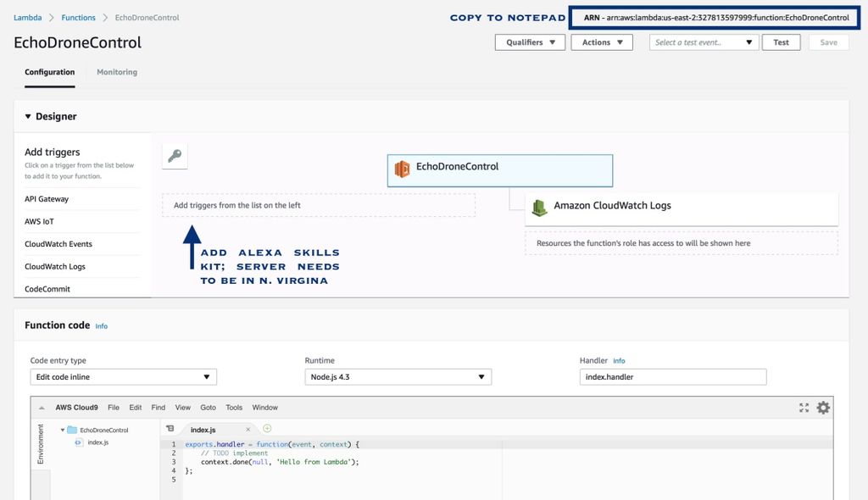This screenshot has height=500, width=868.
Task: Open the Environment side panel tab
Action: [x=41, y=444]
